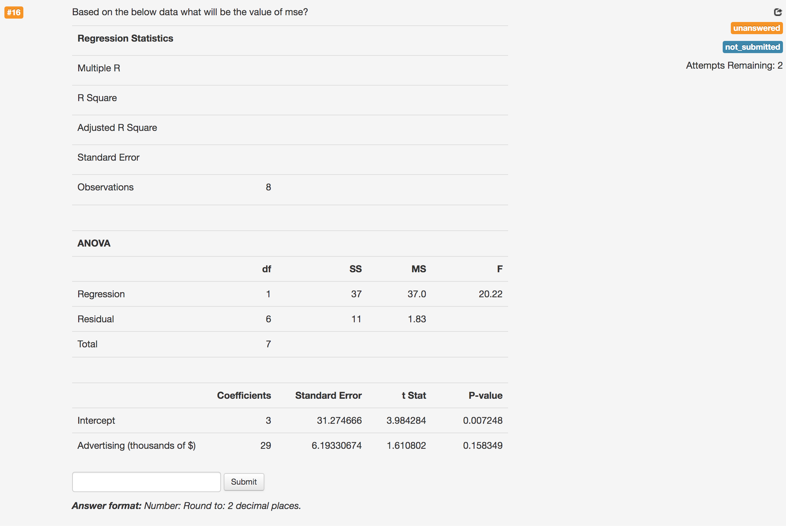Submit the answer
This screenshot has height=532, width=786.
244,482
